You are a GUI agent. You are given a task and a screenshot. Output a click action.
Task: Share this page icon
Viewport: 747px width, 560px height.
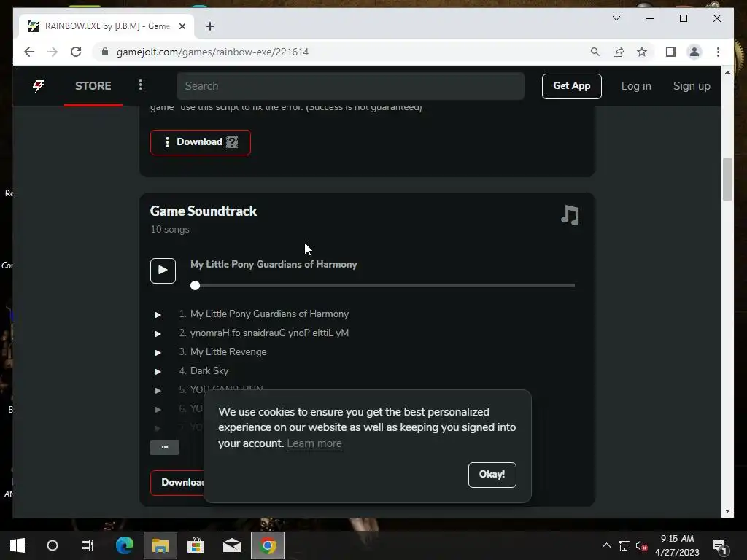pyautogui.click(x=619, y=52)
